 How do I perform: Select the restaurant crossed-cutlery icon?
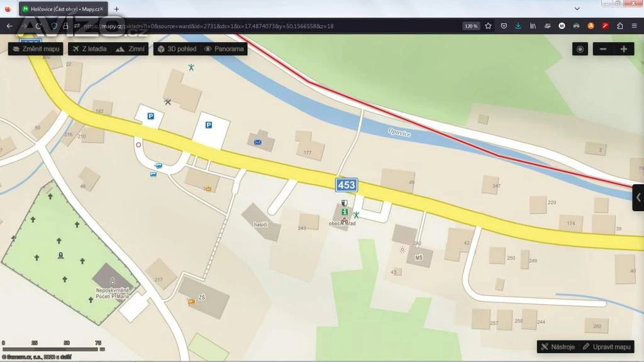167,102
